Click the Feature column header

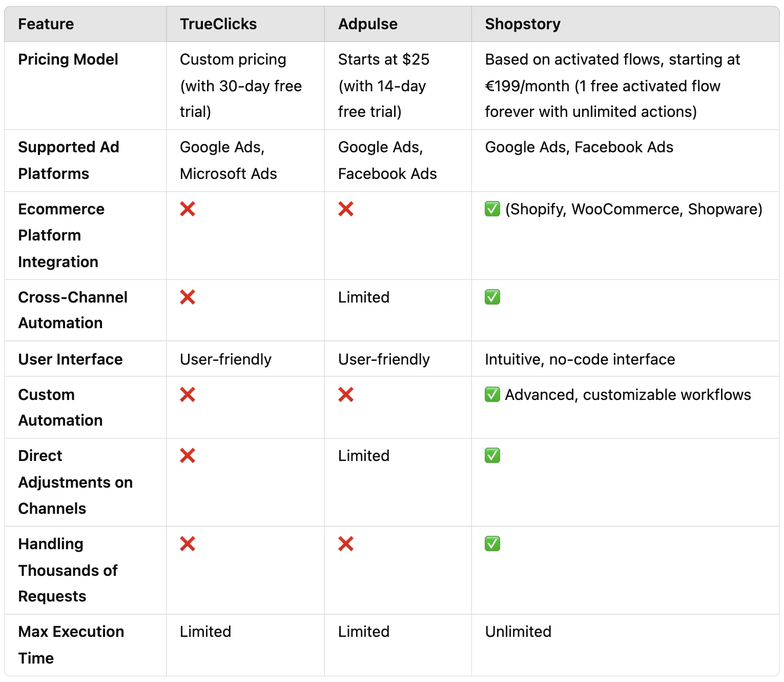[46, 24]
